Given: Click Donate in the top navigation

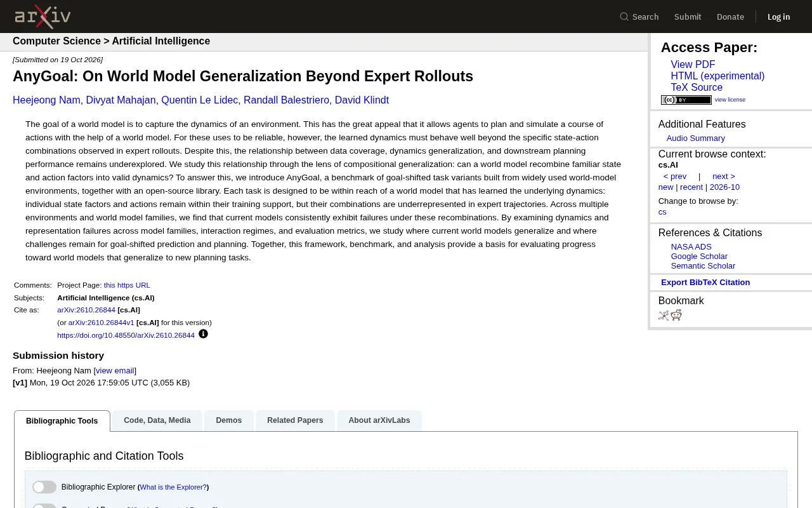Looking at the screenshot, I should 730,17.
